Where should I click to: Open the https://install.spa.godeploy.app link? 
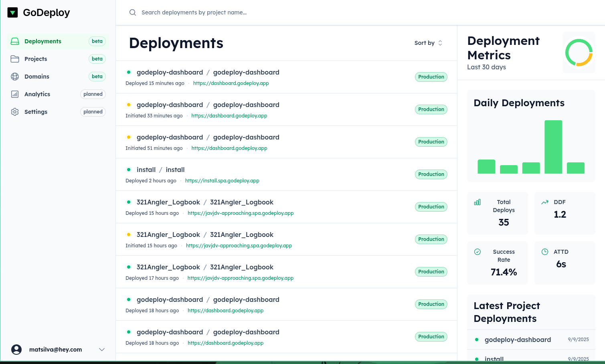(x=222, y=181)
